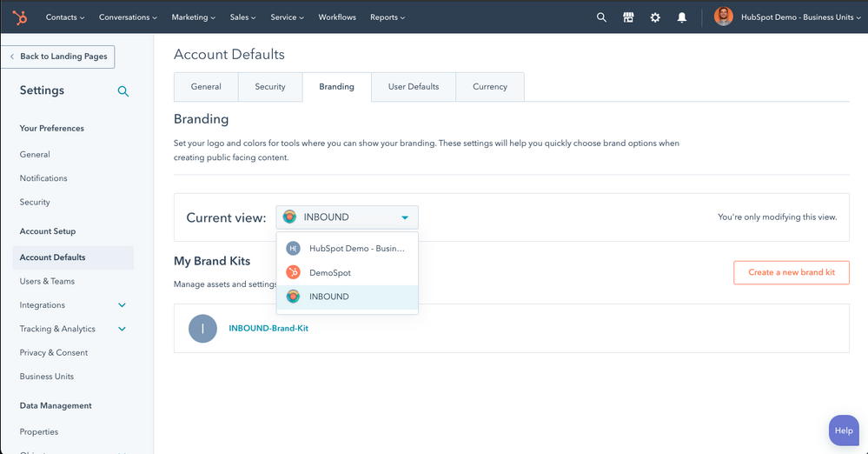Image resolution: width=868 pixels, height=454 pixels.
Task: Open Business Units settings
Action: [x=47, y=377]
